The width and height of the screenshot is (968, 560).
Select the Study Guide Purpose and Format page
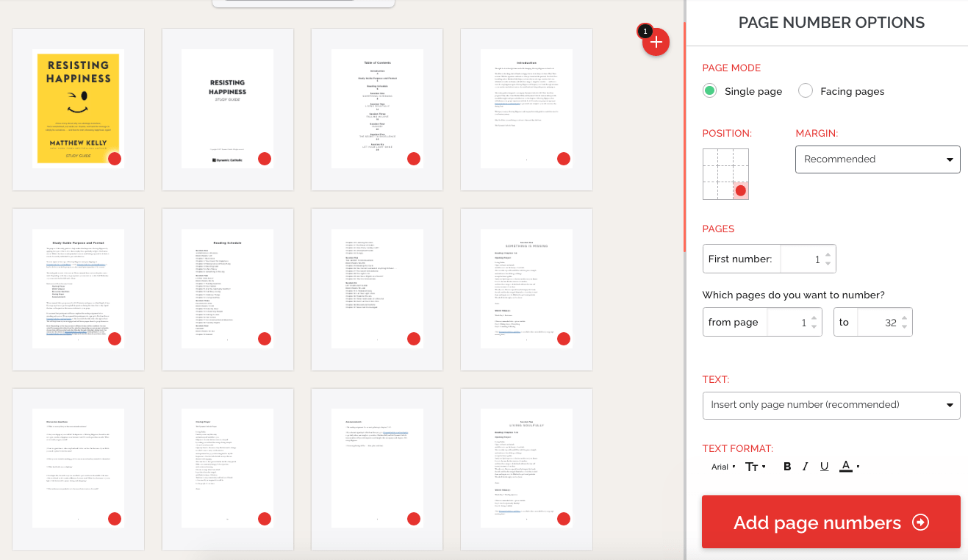coord(79,289)
